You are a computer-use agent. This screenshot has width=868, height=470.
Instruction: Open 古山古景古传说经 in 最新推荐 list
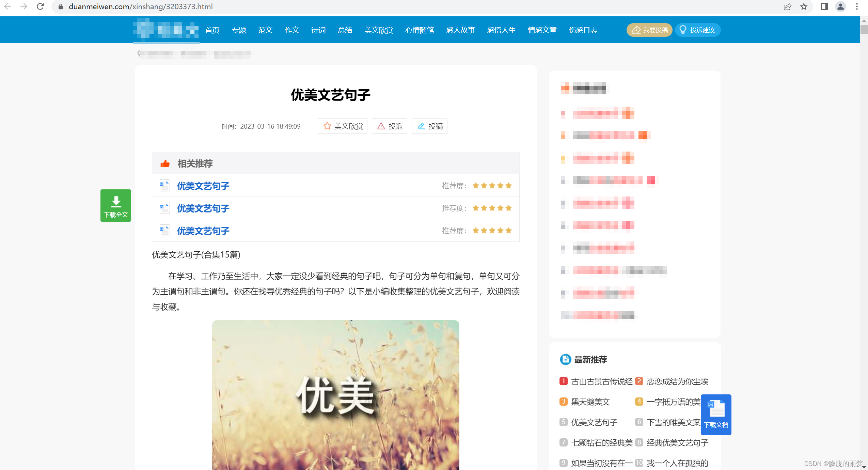(601, 381)
